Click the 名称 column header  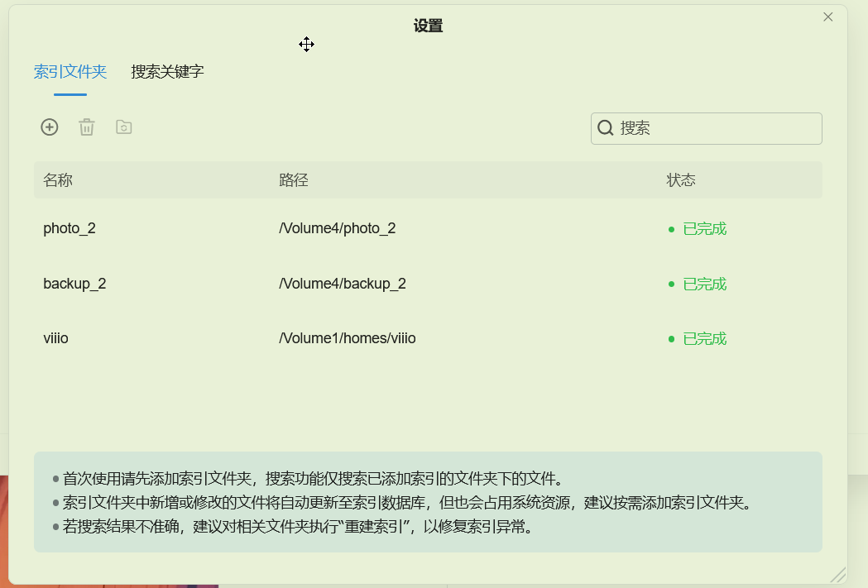[58, 180]
